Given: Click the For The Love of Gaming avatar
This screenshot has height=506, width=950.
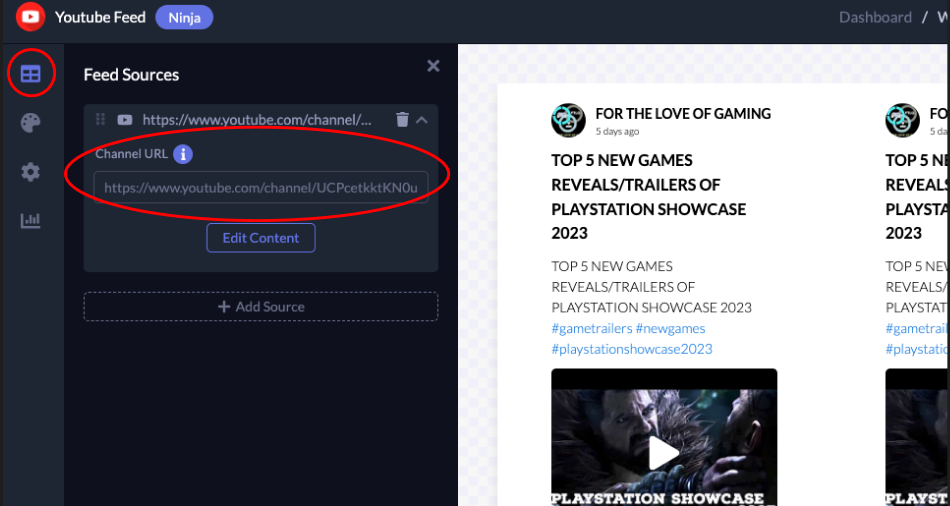Looking at the screenshot, I should [568, 121].
